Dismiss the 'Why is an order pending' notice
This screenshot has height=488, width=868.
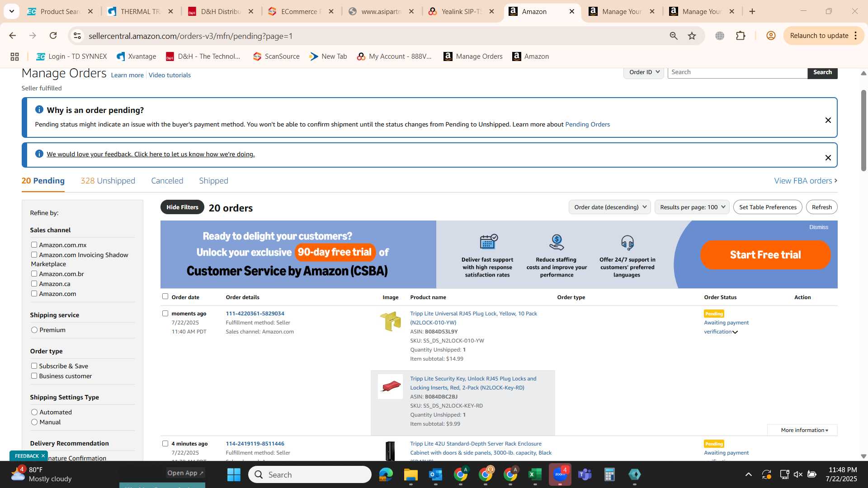tap(828, 120)
